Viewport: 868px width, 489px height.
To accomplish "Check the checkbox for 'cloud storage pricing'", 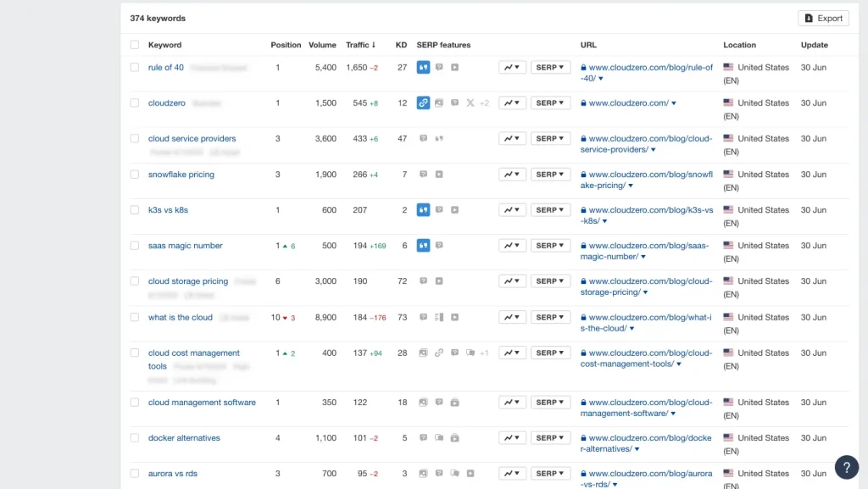I will pyautogui.click(x=134, y=281).
